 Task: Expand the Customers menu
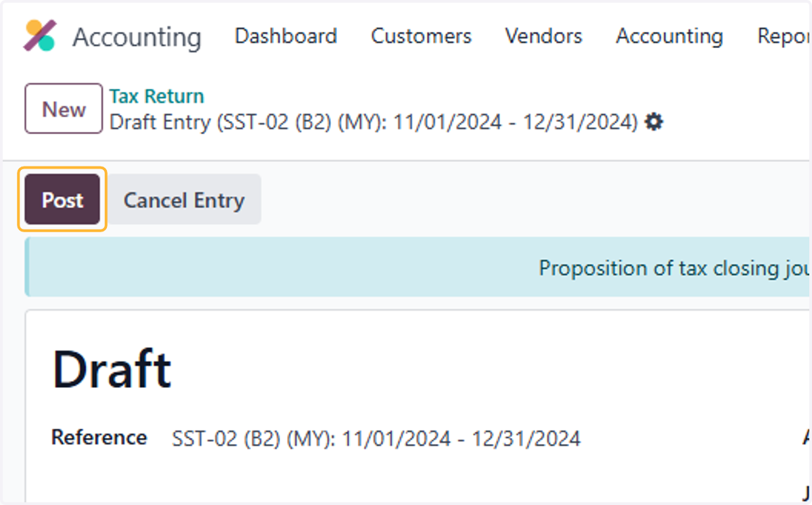click(421, 36)
